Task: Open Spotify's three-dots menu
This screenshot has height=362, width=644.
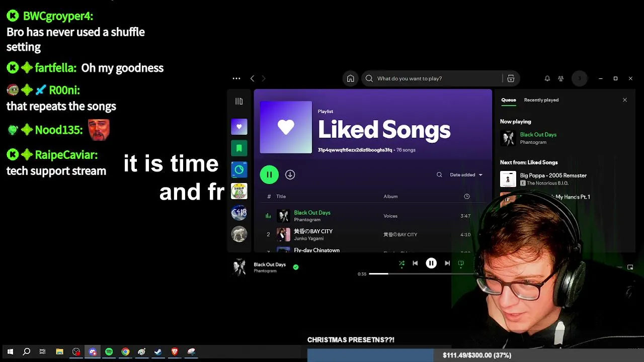Action: tap(236, 78)
